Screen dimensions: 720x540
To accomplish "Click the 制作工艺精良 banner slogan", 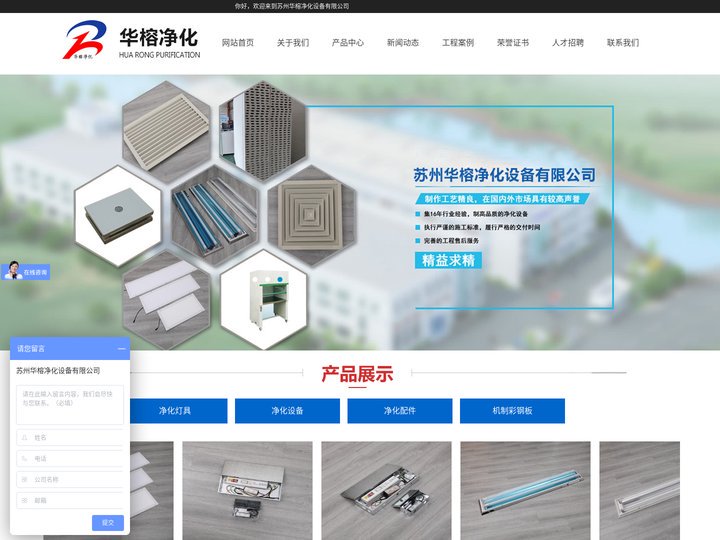I will 502,199.
